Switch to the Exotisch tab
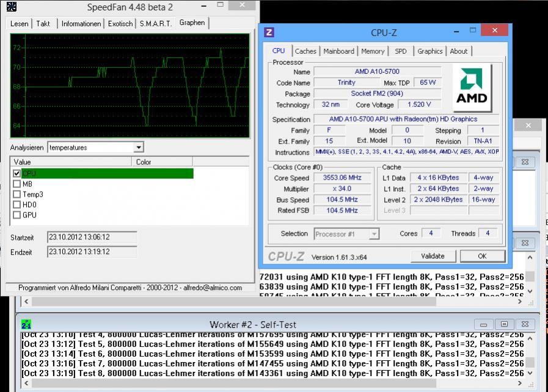548x392 pixels. pyautogui.click(x=120, y=24)
